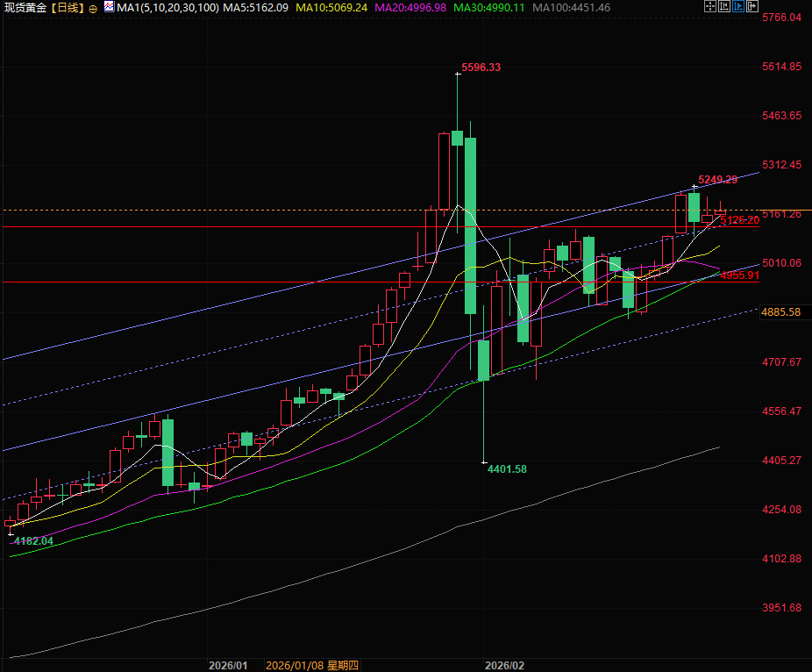Viewport: 812px width, 672px height.
Task: Open the MA indicator chart icon
Action: click(x=109, y=7)
